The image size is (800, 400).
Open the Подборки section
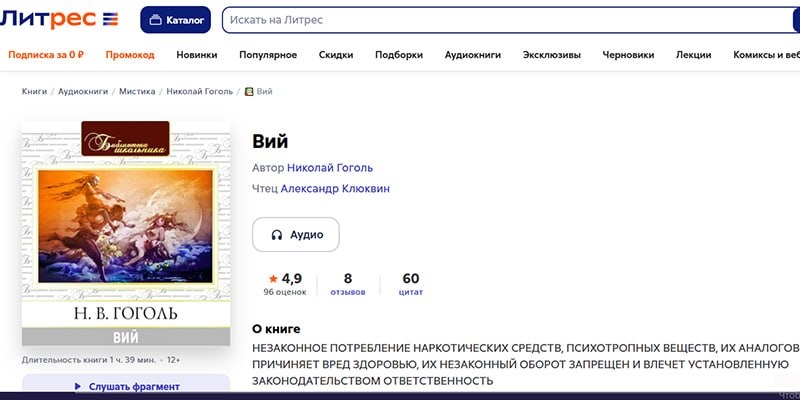399,55
